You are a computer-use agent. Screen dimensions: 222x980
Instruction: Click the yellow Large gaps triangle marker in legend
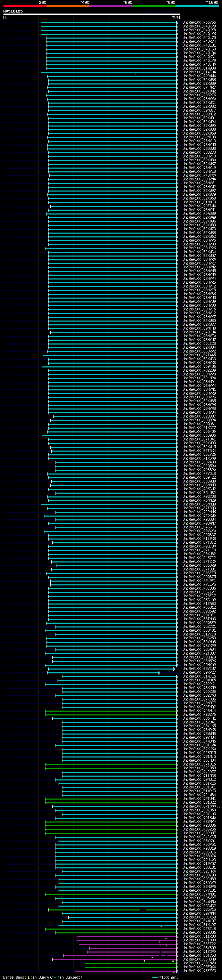tap(28, 977)
